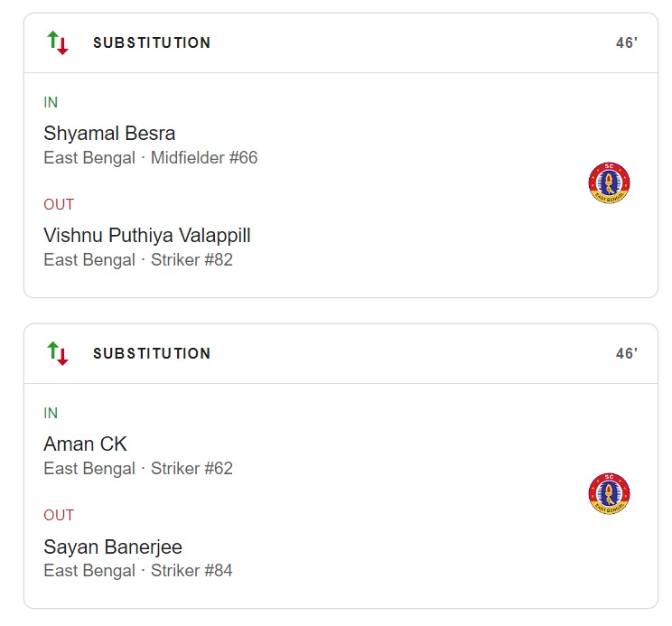Viewport: 672px width, 626px height.
Task: Open player Aman CK's name
Action: (86, 444)
